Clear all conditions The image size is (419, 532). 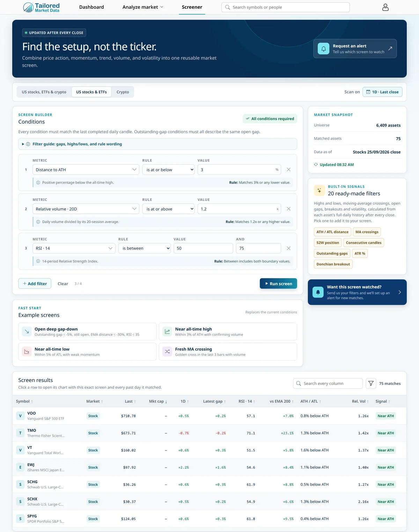coord(63,284)
